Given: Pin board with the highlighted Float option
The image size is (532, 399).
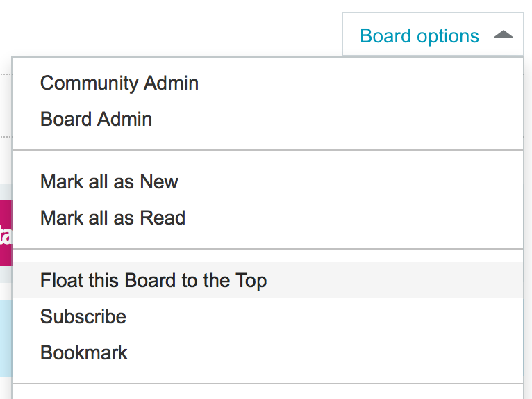Looking at the screenshot, I should tap(153, 281).
